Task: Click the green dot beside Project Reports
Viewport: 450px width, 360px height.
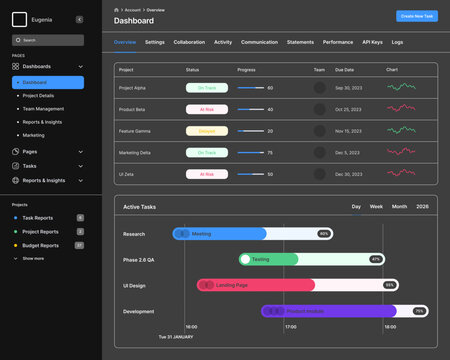Action: 15,231
